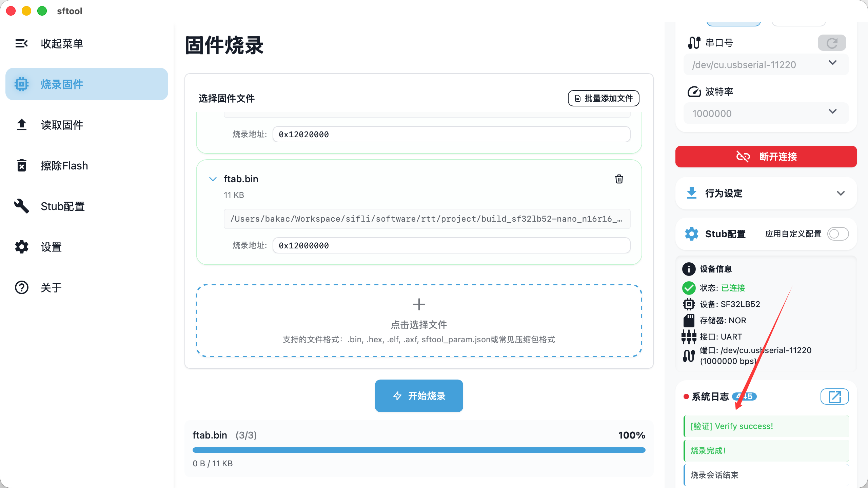The width and height of the screenshot is (868, 488).
Task: Click the plus icon to select file
Action: [419, 304]
